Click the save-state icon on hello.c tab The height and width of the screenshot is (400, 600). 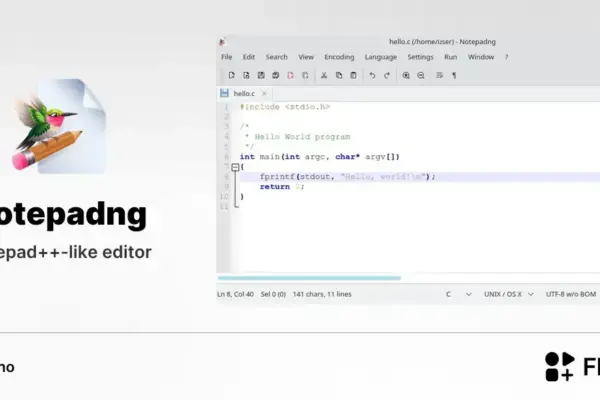[x=224, y=93]
